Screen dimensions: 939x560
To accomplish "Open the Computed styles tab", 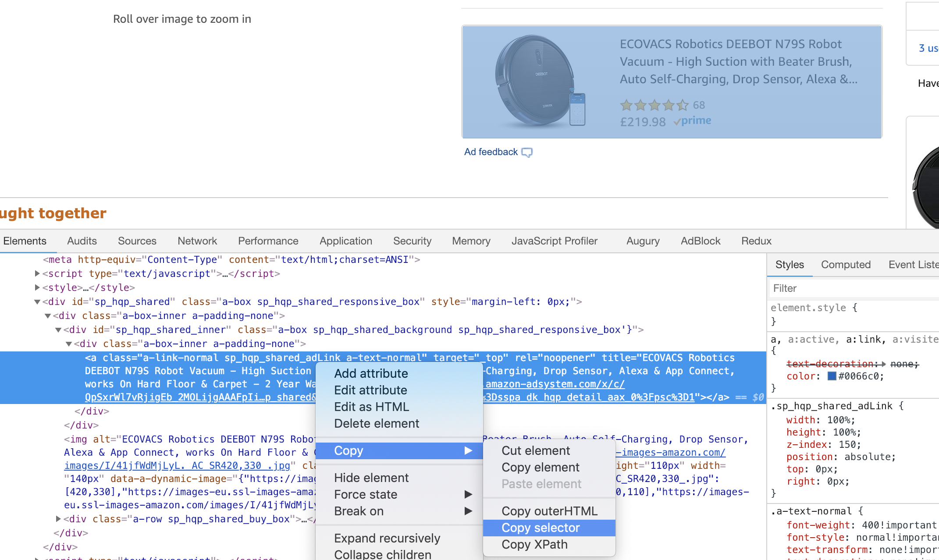I will 846,265.
